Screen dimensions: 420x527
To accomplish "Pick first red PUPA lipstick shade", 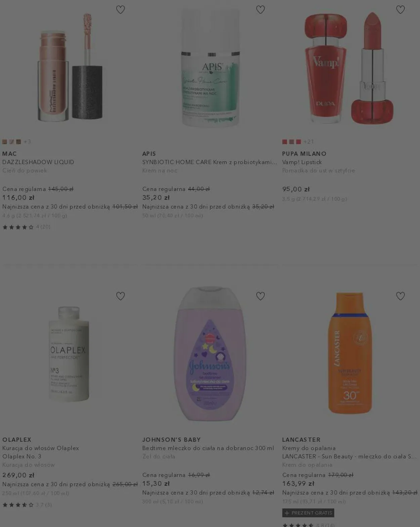I will pos(285,142).
